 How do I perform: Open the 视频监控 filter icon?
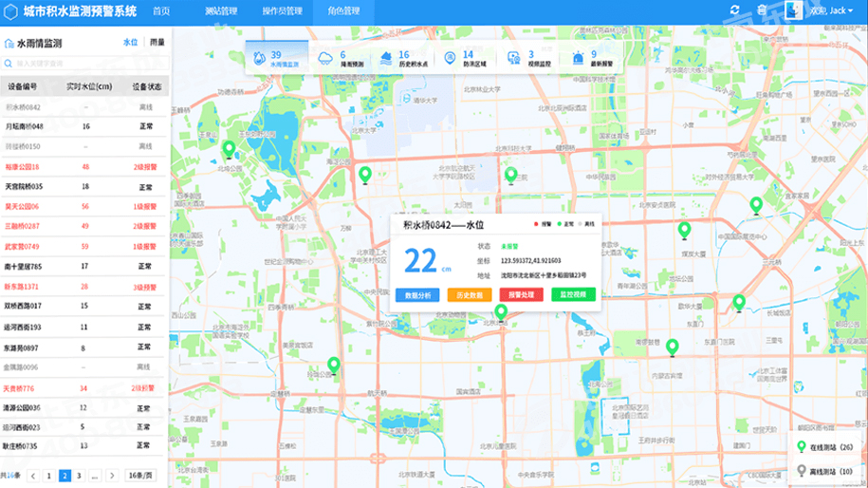(514, 59)
